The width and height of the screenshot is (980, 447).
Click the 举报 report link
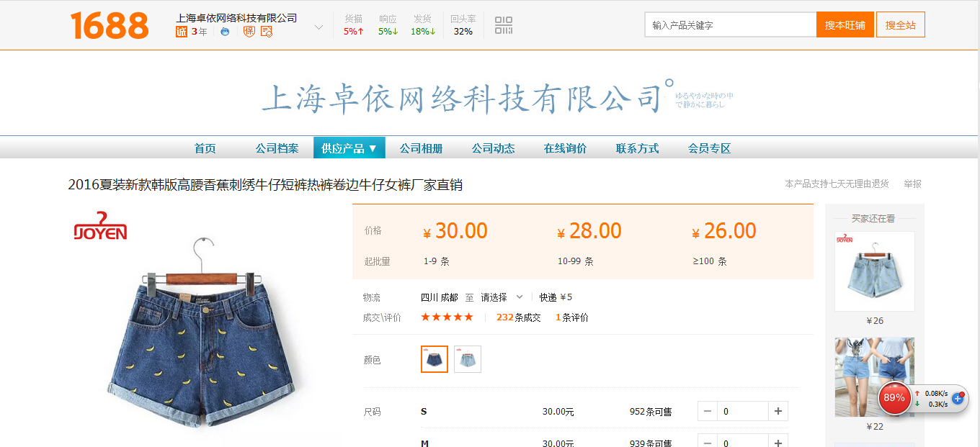pos(912,184)
